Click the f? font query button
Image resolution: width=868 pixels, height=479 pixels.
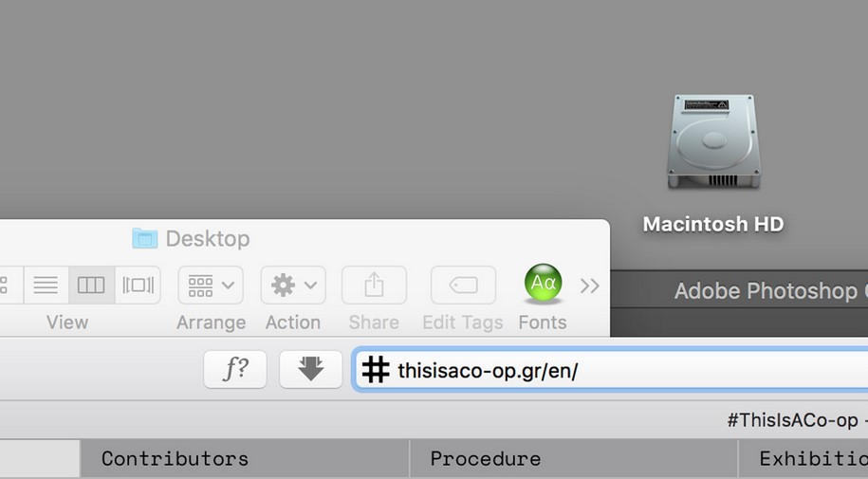pos(235,369)
